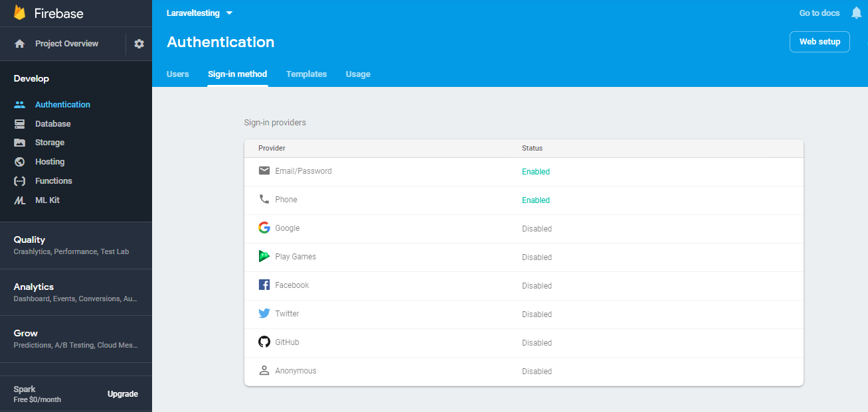This screenshot has width=868, height=412.
Task: Click the Authentication people icon in sidebar
Action: tap(20, 105)
